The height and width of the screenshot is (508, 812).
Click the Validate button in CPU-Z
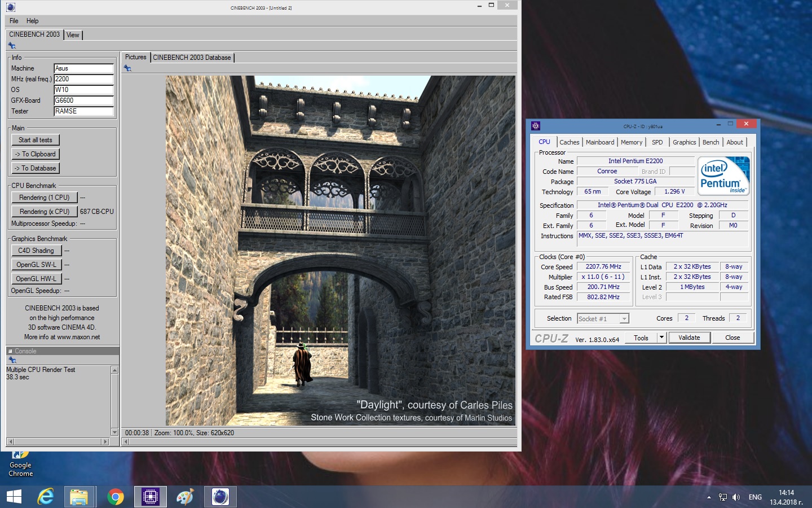689,338
